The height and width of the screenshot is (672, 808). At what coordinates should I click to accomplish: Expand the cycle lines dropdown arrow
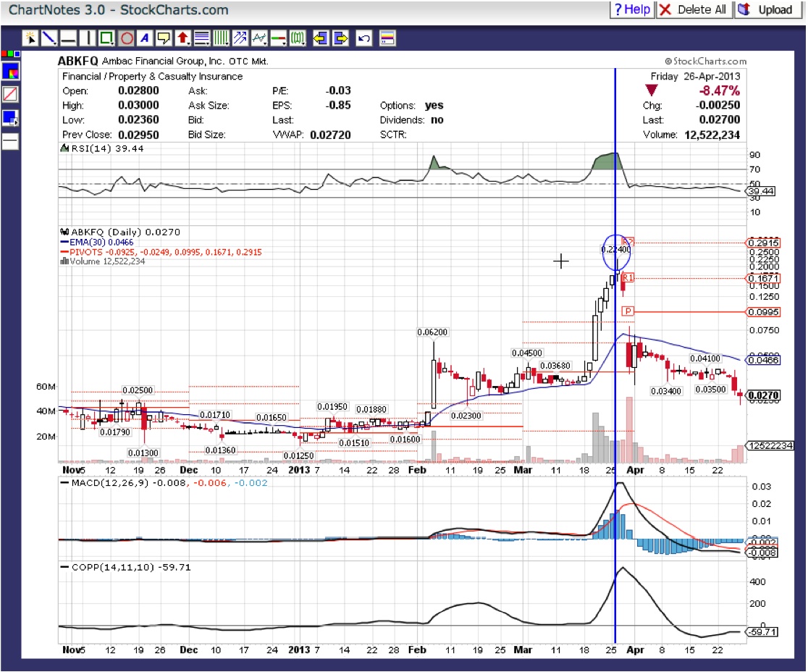pyautogui.click(x=227, y=43)
